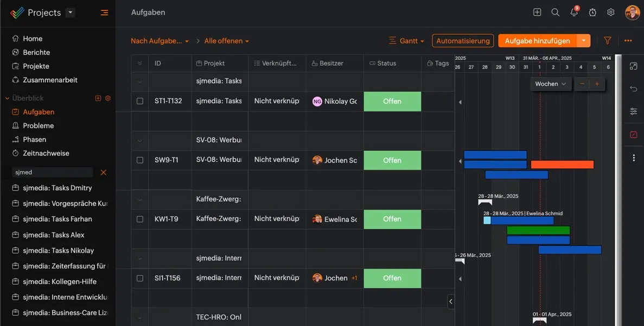This screenshot has height=326, width=644.
Task: Click the undo arrow in right panel
Action: [633, 89]
